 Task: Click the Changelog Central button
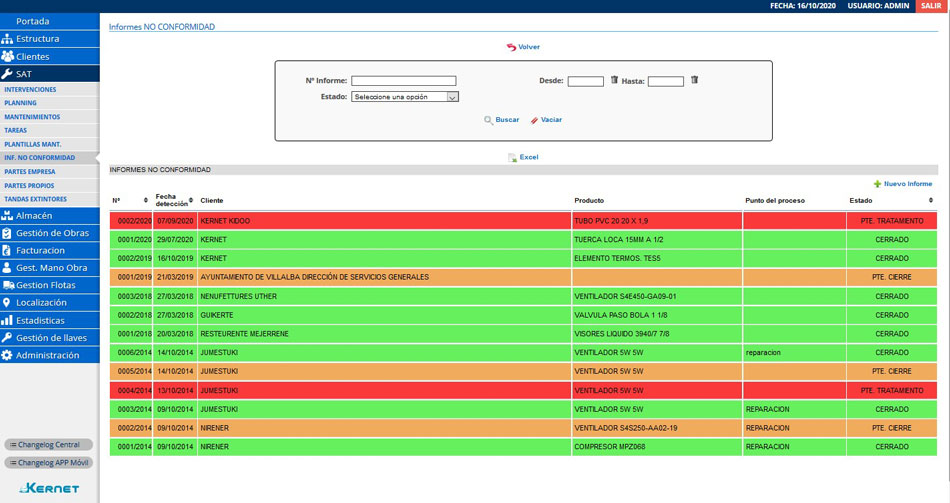(x=48, y=445)
